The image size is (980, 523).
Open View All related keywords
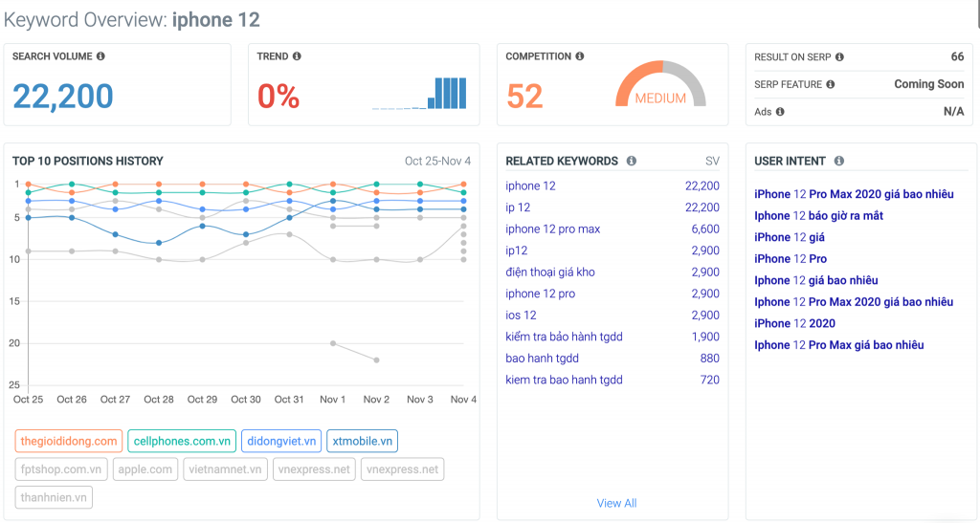click(x=616, y=503)
